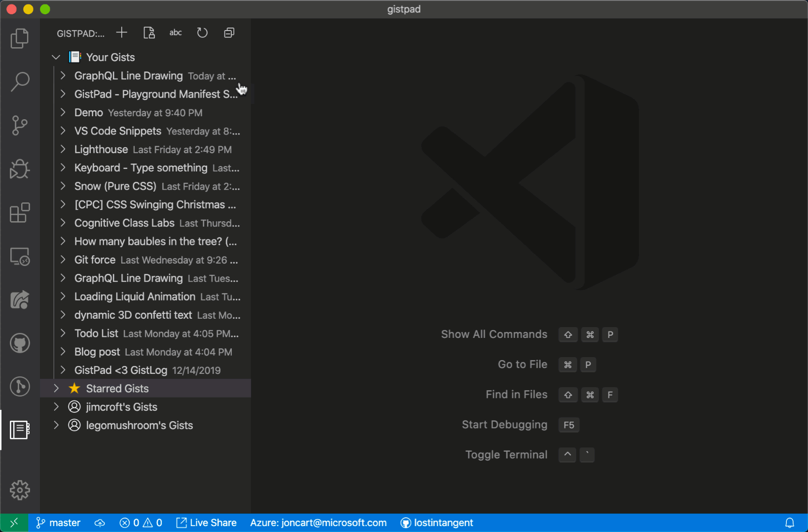Select dynamic 3D confetti text gist
The width and height of the screenshot is (808, 532).
click(145, 315)
